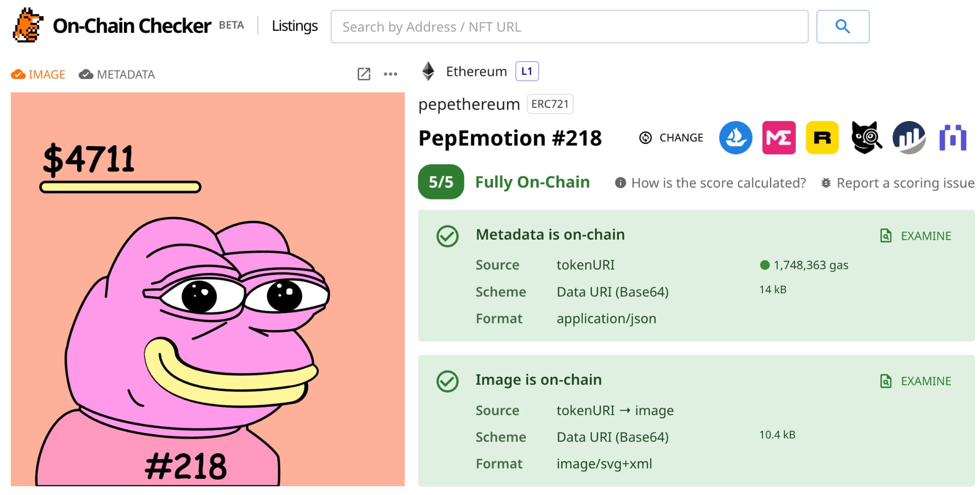Open the Rarible yellow marketplace icon
This screenshot has width=980, height=495.
(822, 138)
